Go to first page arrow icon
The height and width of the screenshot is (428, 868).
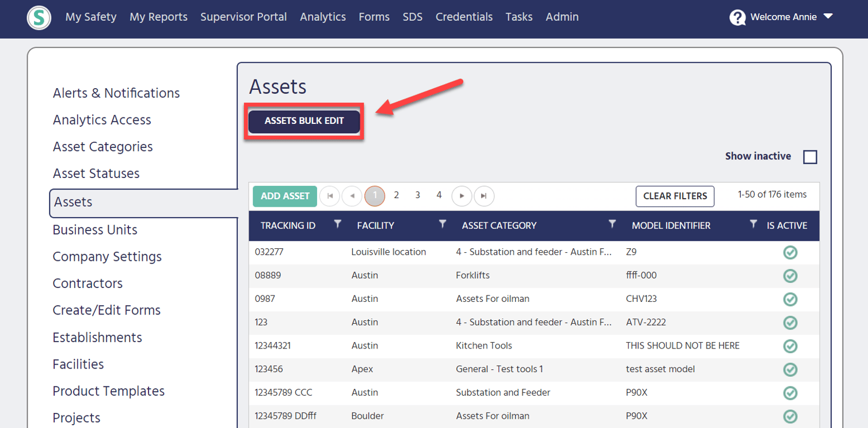(330, 196)
